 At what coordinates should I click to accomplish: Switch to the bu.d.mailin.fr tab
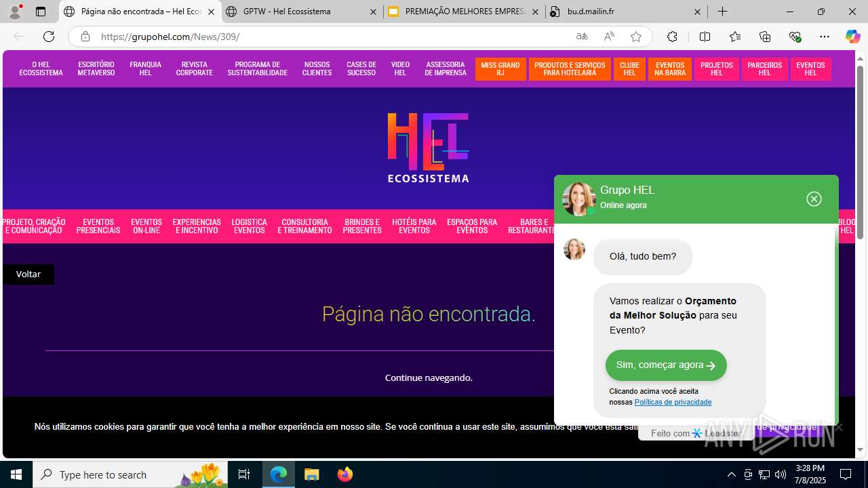coord(625,12)
